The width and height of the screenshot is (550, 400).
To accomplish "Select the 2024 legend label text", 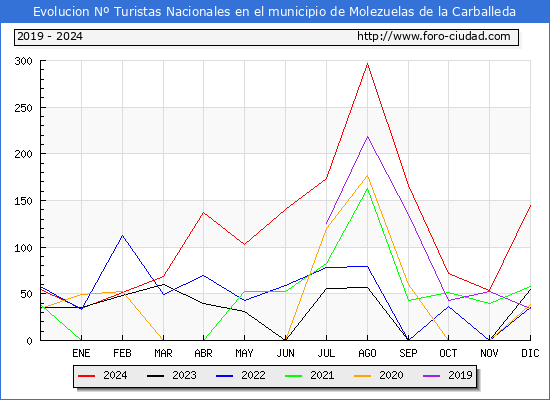I will (x=115, y=375).
